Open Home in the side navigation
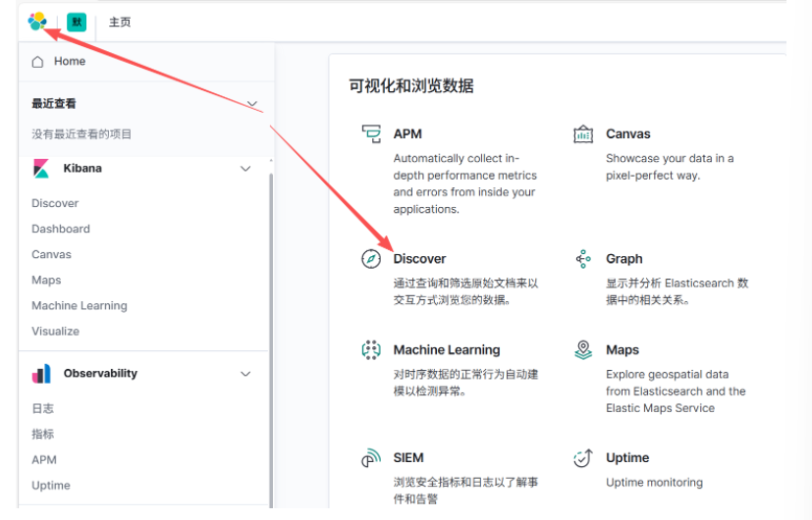The height and width of the screenshot is (520, 812). [x=69, y=62]
